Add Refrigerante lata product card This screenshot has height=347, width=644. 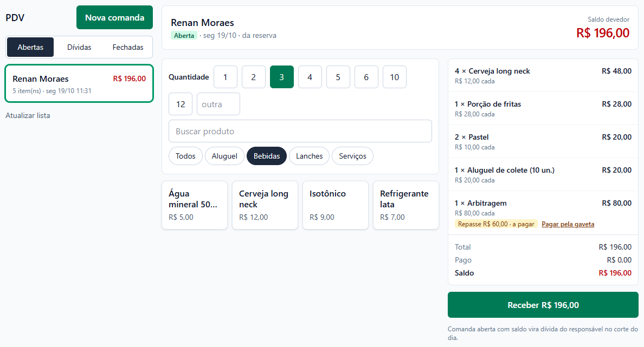point(406,205)
